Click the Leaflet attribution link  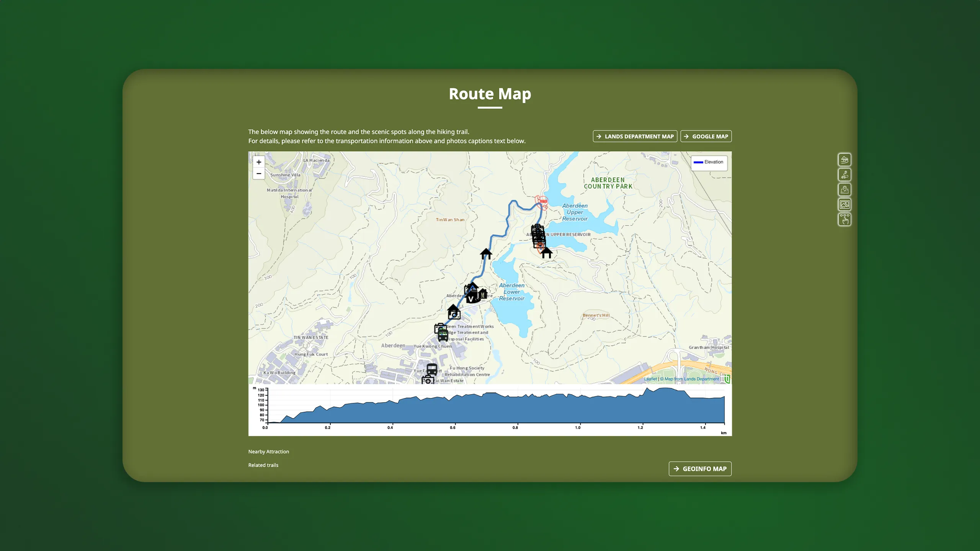(x=650, y=379)
